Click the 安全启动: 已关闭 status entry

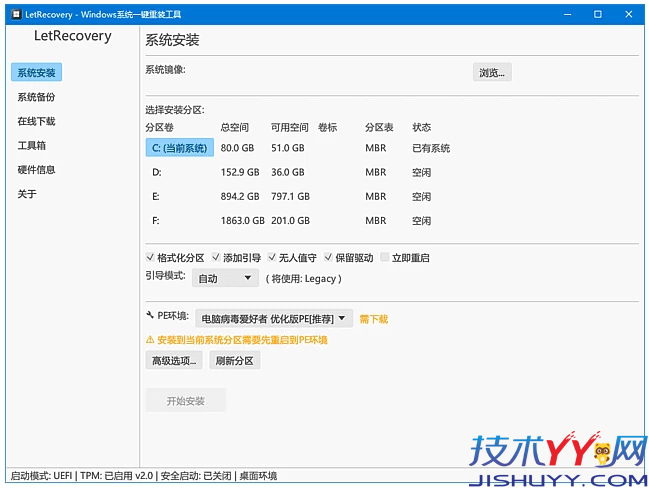[x=196, y=476]
